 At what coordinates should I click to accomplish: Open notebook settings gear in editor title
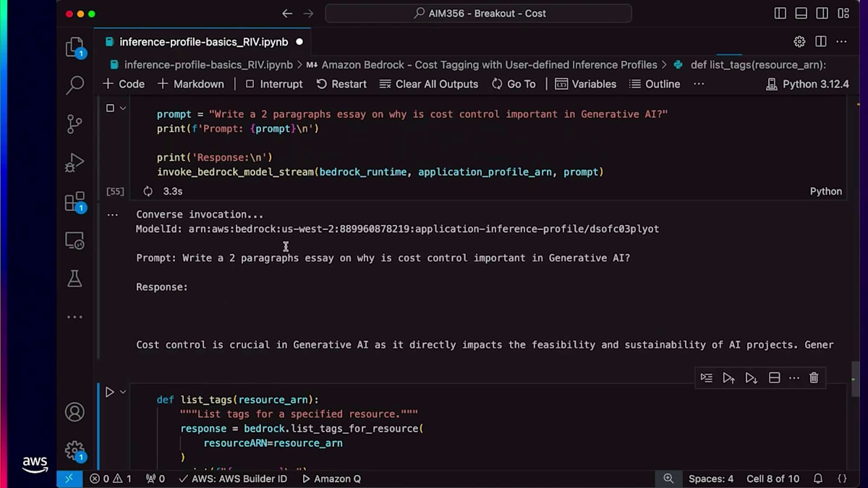tap(799, 42)
